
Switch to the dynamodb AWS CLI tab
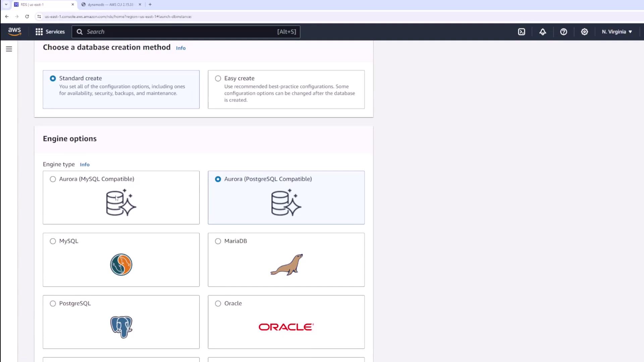[110, 5]
